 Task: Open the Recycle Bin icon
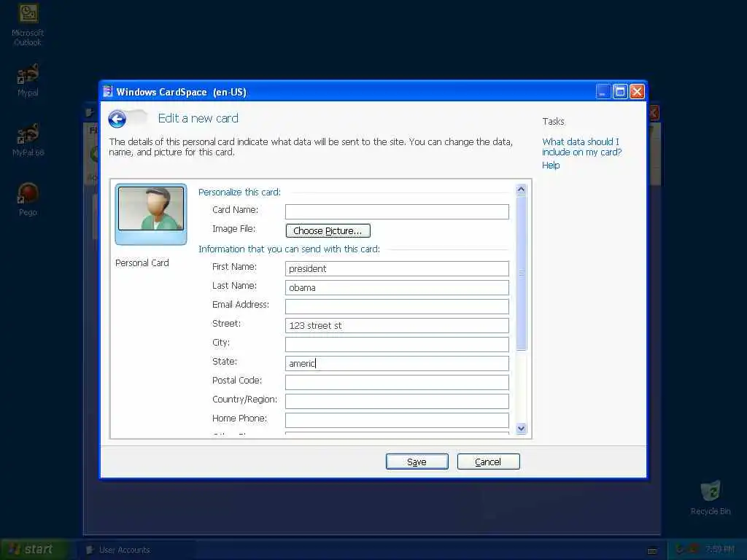point(711,498)
